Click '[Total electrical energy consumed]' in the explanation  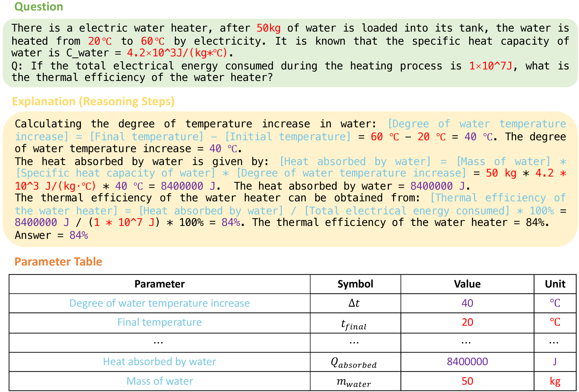407,211
